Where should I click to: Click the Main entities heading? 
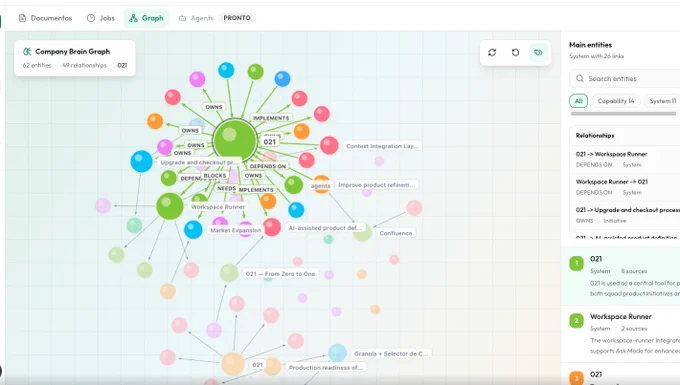click(x=590, y=45)
